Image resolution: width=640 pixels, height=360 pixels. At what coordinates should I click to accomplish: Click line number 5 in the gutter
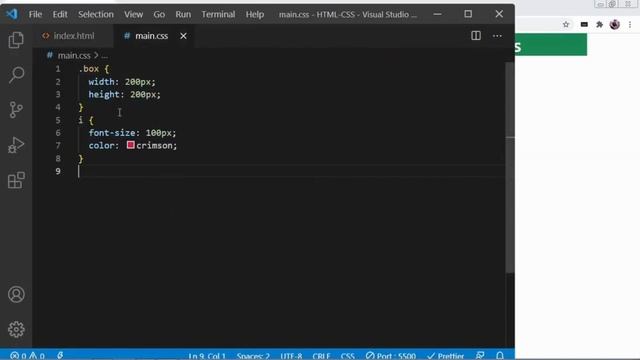coord(58,120)
